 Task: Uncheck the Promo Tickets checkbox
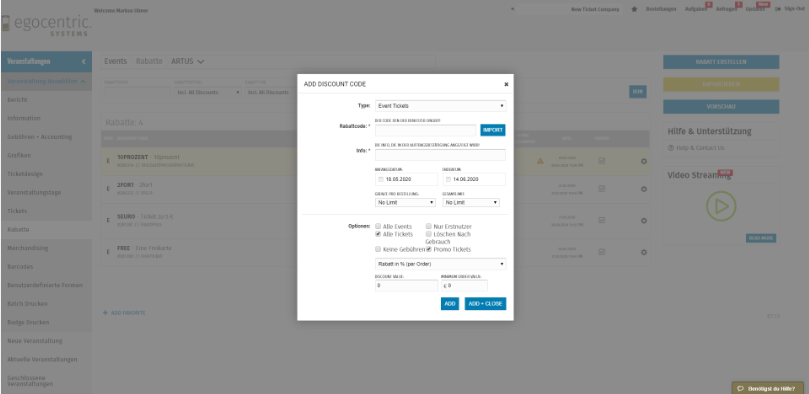click(x=429, y=250)
